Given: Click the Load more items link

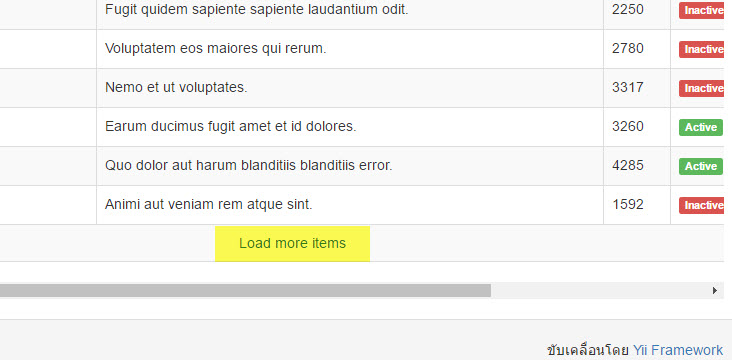Looking at the screenshot, I should [292, 243].
